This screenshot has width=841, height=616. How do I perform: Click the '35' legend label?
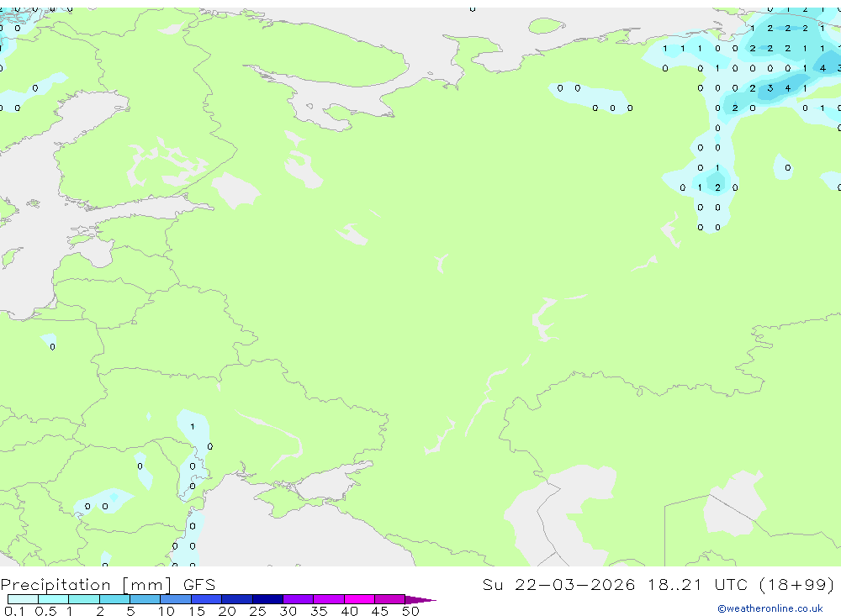coord(319,611)
